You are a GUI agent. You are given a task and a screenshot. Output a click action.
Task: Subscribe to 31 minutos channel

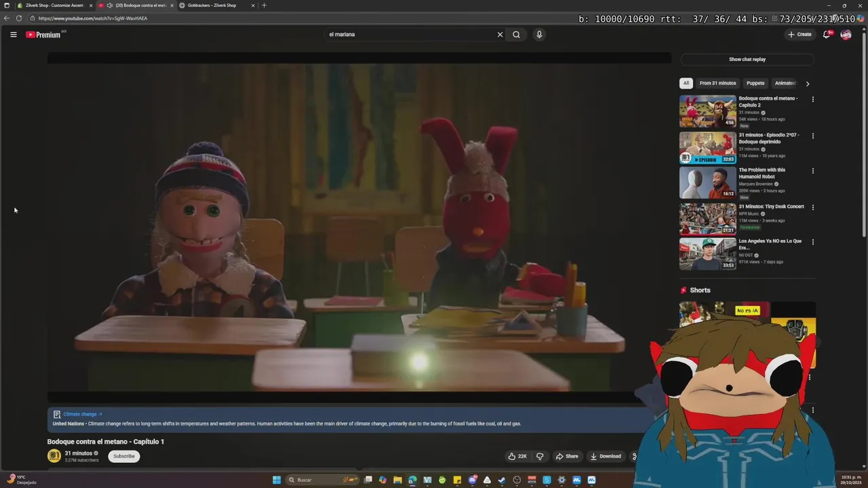(x=124, y=456)
